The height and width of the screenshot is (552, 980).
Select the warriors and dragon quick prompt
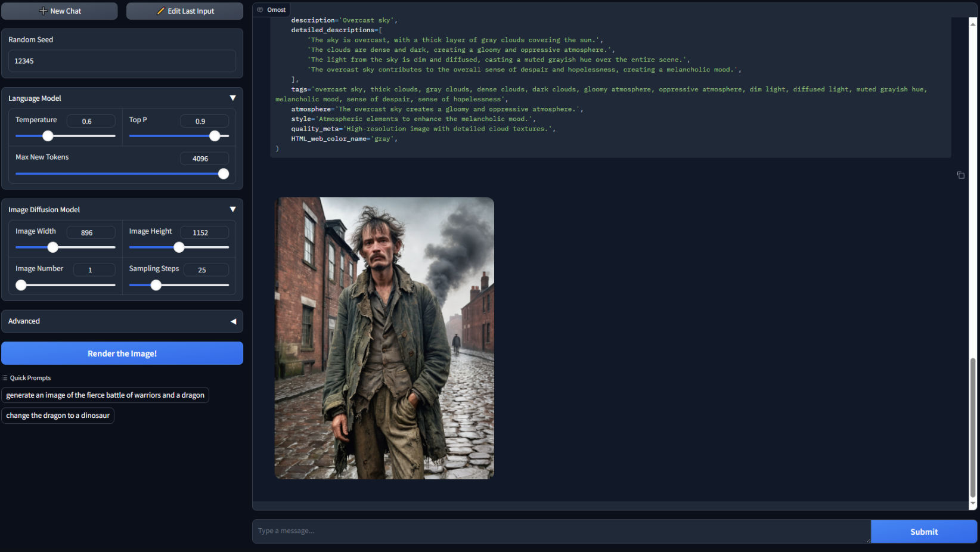pos(105,395)
